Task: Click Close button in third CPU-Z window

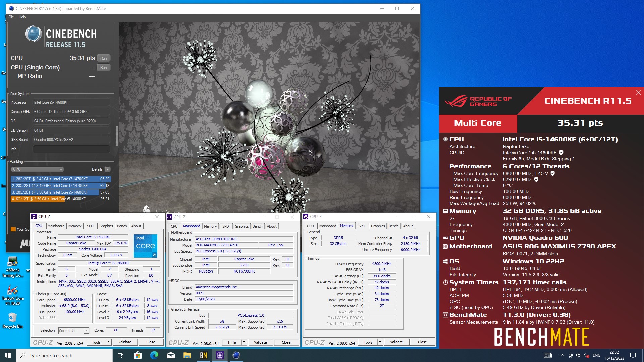Action: [x=422, y=342]
